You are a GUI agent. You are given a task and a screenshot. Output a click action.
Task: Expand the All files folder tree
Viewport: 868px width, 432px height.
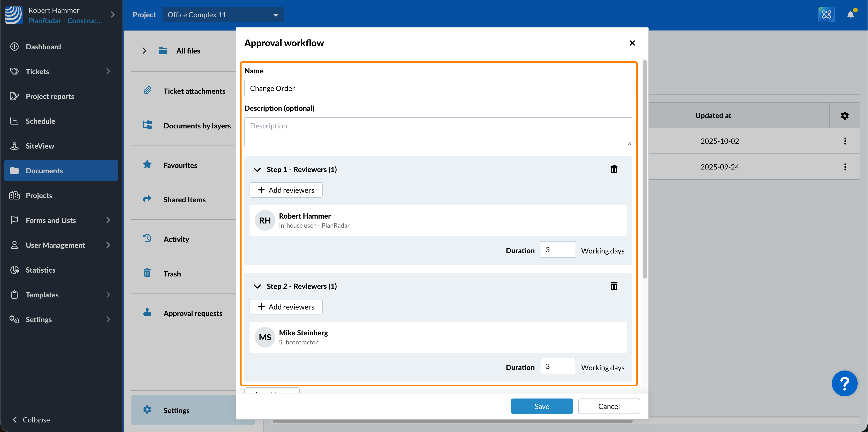click(144, 51)
